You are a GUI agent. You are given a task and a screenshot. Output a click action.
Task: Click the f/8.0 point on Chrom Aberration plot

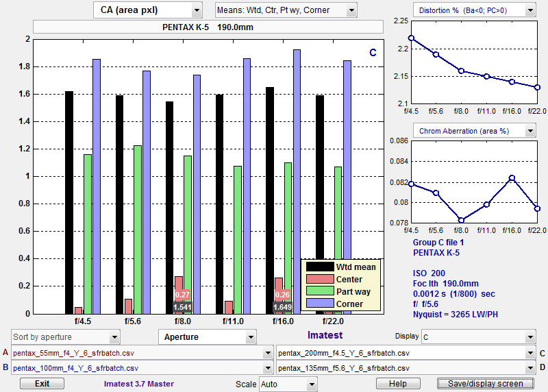[461, 220]
